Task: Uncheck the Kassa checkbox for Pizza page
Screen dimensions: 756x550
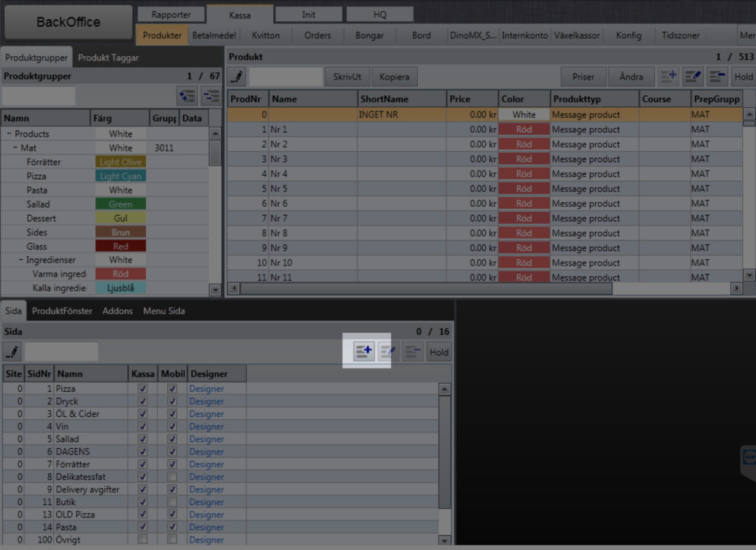Action: point(142,389)
